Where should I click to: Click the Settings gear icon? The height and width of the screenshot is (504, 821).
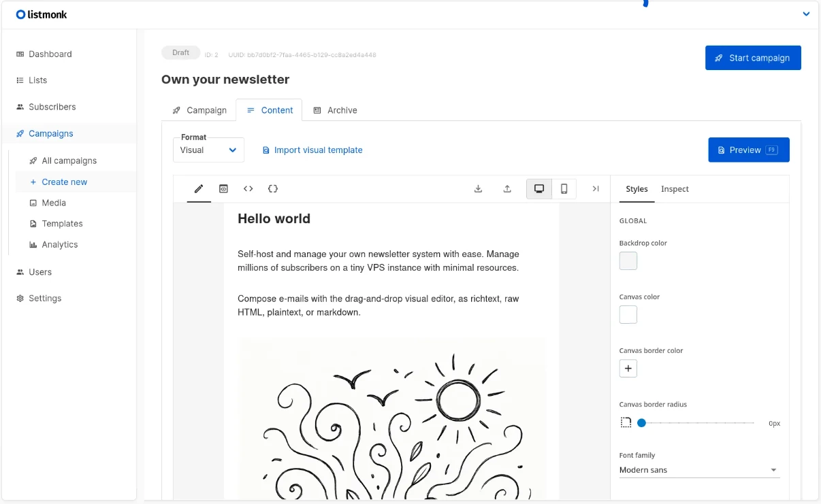[x=20, y=299]
